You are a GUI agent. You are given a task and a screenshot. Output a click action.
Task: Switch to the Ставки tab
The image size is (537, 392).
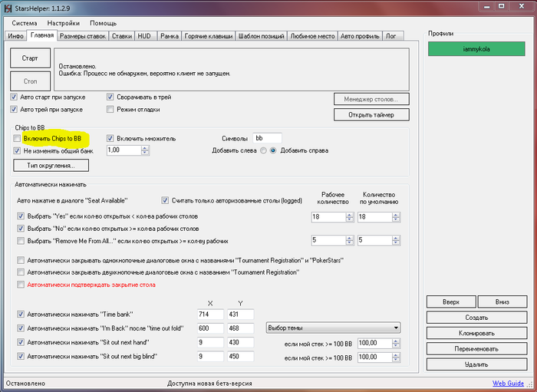pyautogui.click(x=122, y=36)
